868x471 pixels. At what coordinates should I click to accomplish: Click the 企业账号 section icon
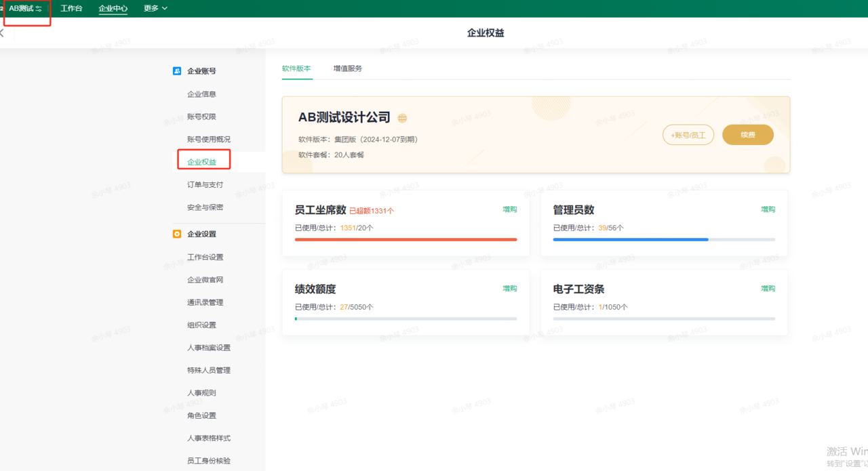177,71
